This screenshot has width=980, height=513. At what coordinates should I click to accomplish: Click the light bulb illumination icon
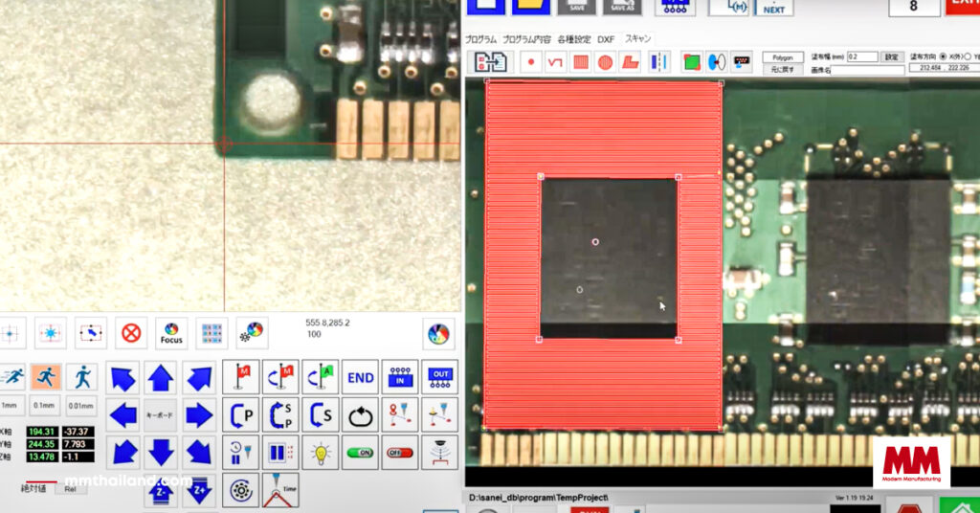[321, 452]
